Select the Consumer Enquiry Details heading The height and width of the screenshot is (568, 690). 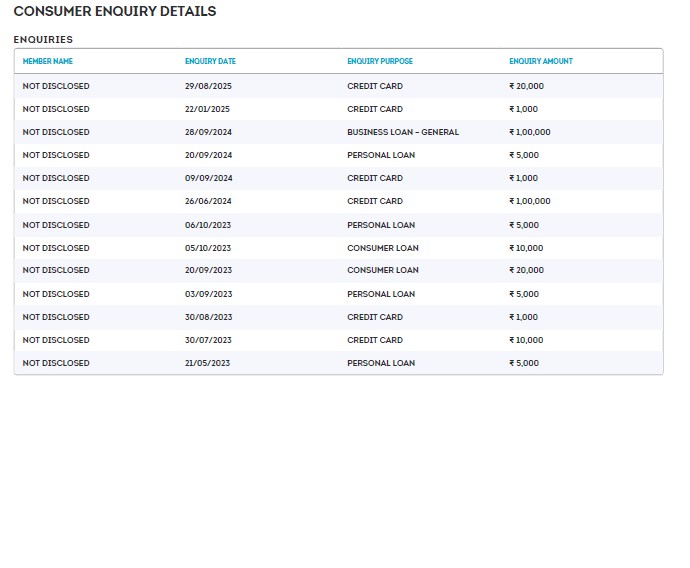point(115,12)
